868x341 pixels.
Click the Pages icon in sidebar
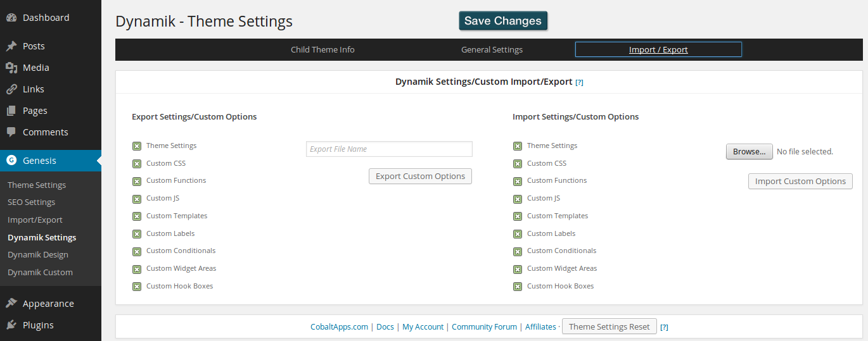[11, 111]
